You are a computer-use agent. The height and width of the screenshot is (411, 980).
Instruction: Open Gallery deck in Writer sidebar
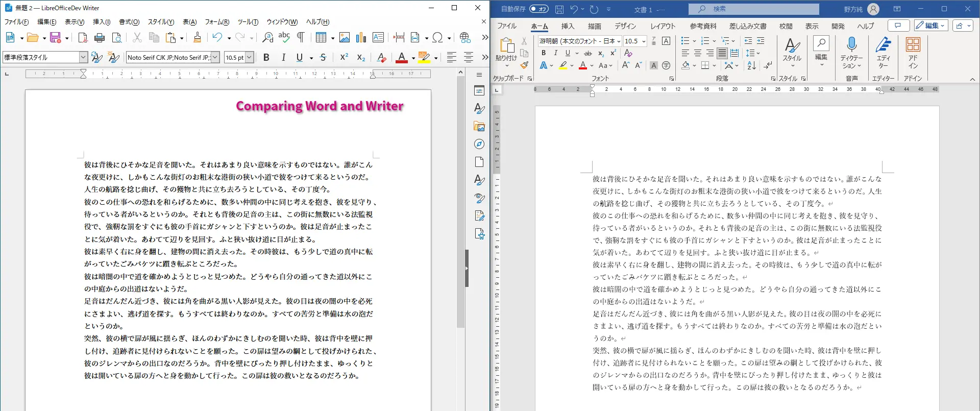[x=479, y=126]
